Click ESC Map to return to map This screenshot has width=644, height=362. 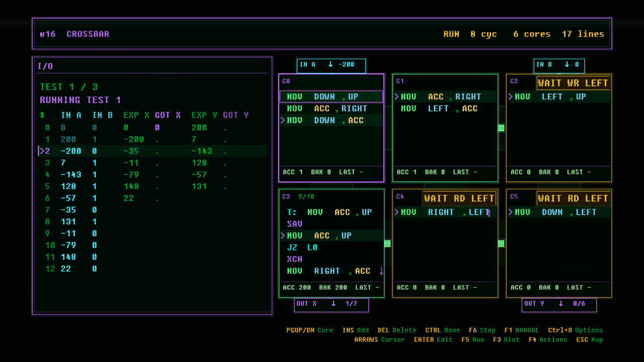pos(589,339)
